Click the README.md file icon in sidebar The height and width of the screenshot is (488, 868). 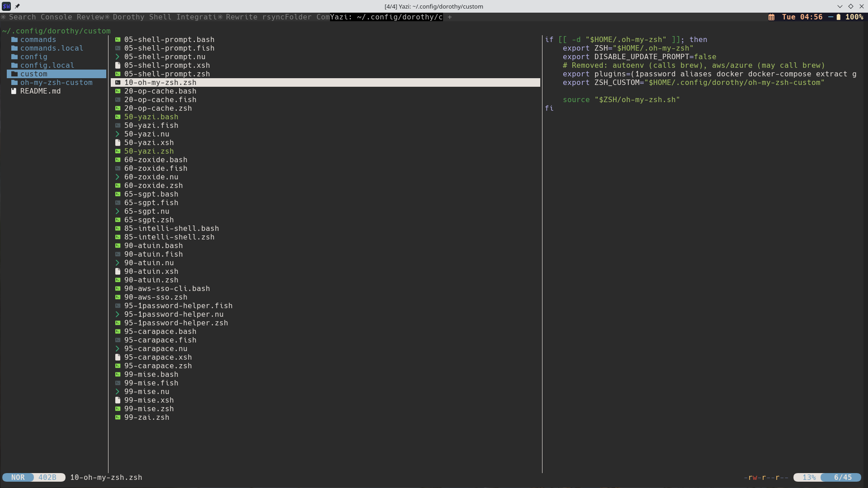[14, 91]
